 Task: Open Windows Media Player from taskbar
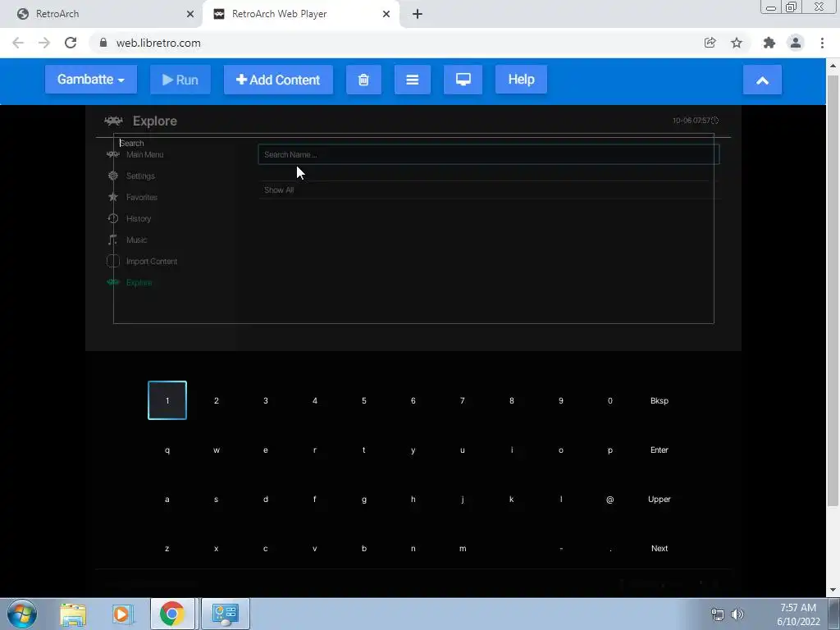click(122, 614)
